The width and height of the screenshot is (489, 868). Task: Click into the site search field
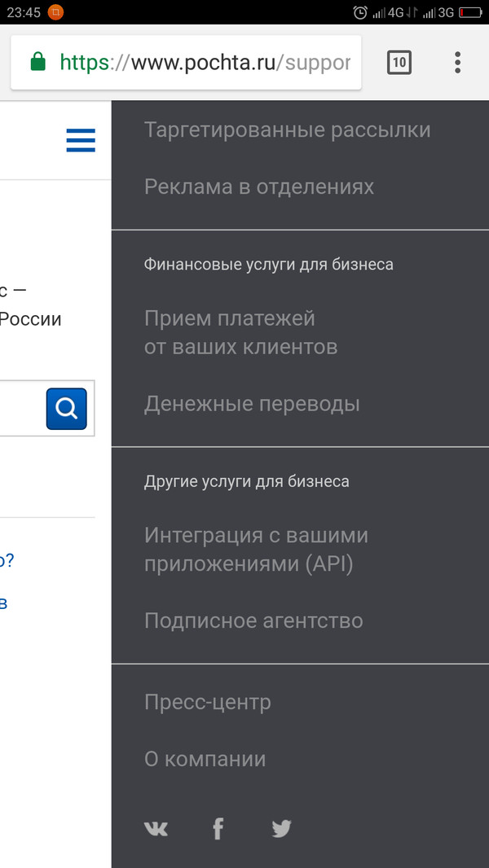[20, 408]
